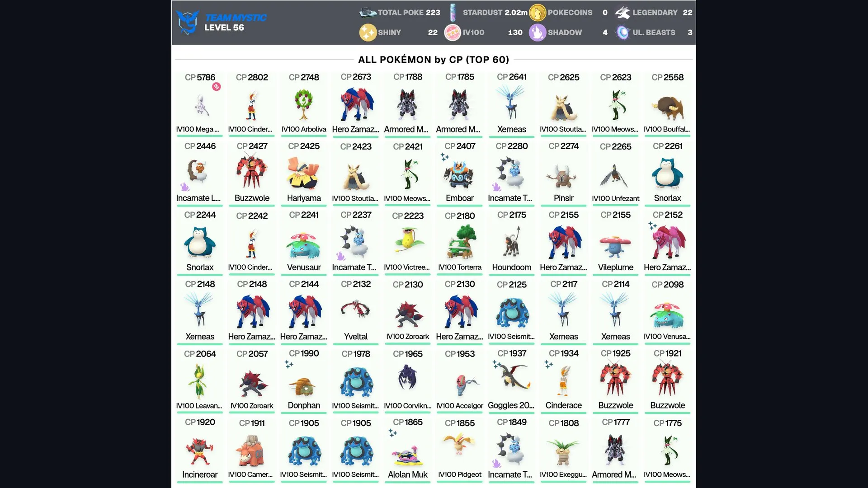
Task: Click the ALL POKÉMON by CP heading
Action: coord(434,60)
